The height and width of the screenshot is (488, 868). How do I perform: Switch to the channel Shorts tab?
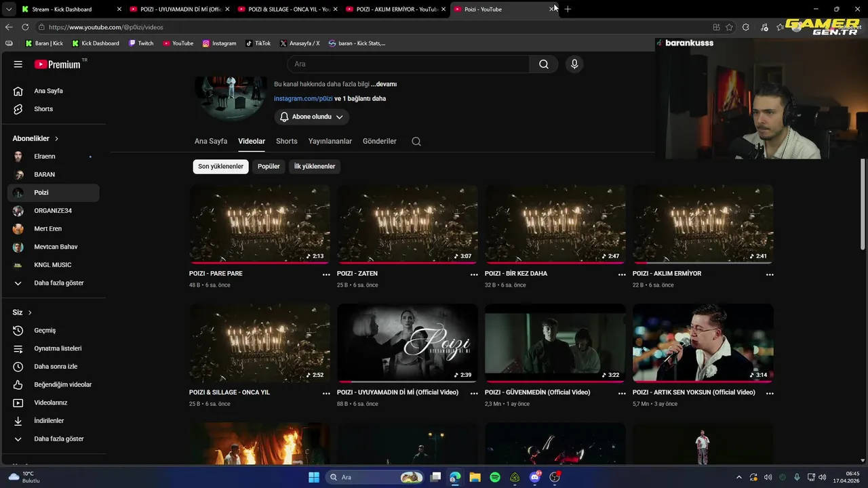click(x=286, y=142)
